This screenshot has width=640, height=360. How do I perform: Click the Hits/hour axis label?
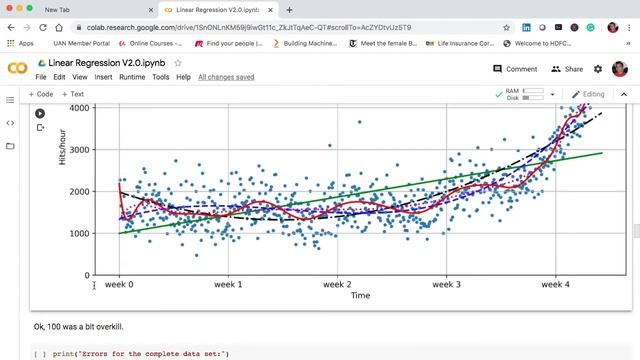pos(62,147)
